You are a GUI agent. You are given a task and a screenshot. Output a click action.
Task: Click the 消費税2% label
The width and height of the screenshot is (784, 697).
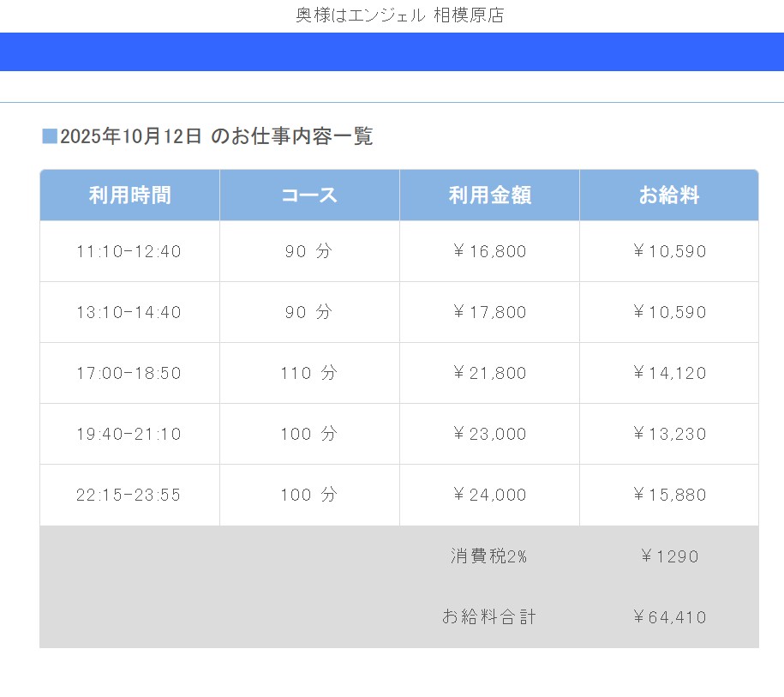coord(488,556)
